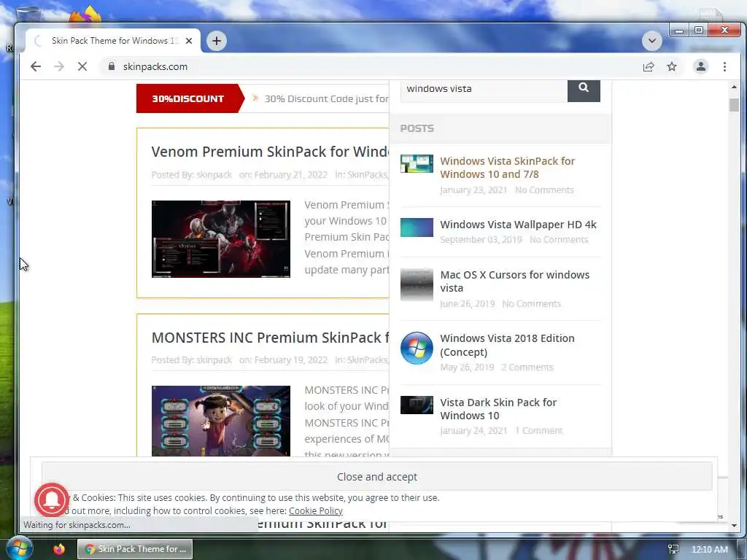
Task: Open Windows Vista SkinPack for Windows 10 result
Action: [508, 168]
